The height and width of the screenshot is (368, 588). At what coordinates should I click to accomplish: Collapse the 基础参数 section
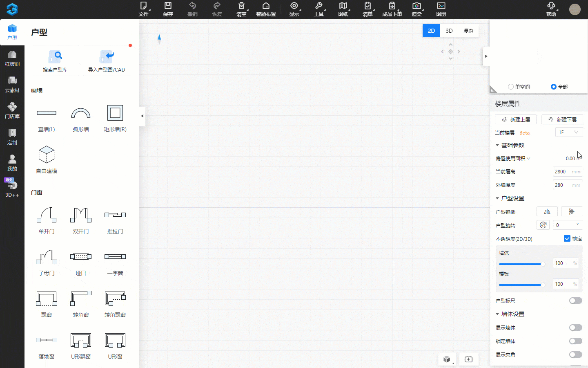pos(497,146)
